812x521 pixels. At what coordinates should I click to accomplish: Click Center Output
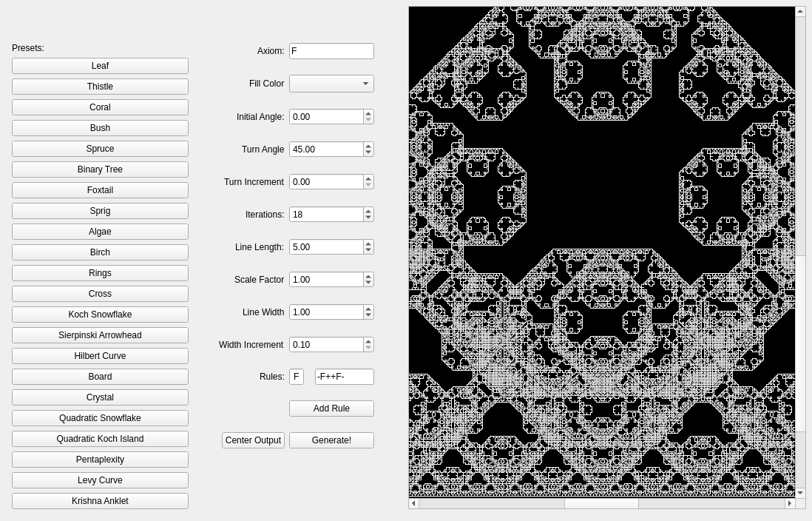point(253,440)
